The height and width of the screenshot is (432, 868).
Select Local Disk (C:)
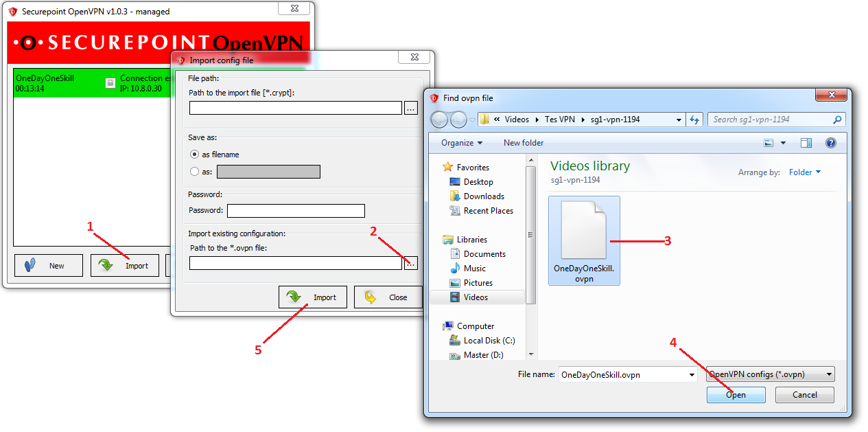489,340
